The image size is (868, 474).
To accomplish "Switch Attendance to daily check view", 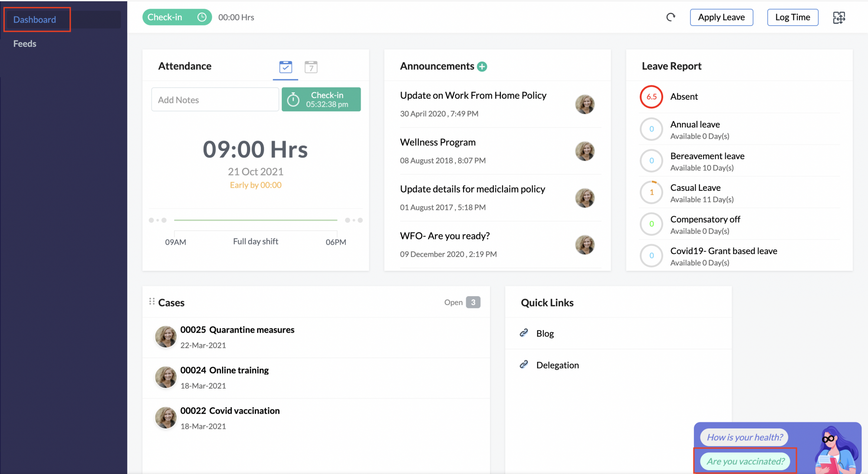I will point(285,67).
